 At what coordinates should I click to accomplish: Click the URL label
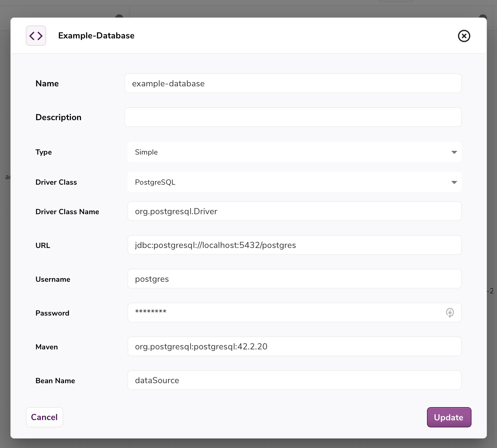click(43, 246)
